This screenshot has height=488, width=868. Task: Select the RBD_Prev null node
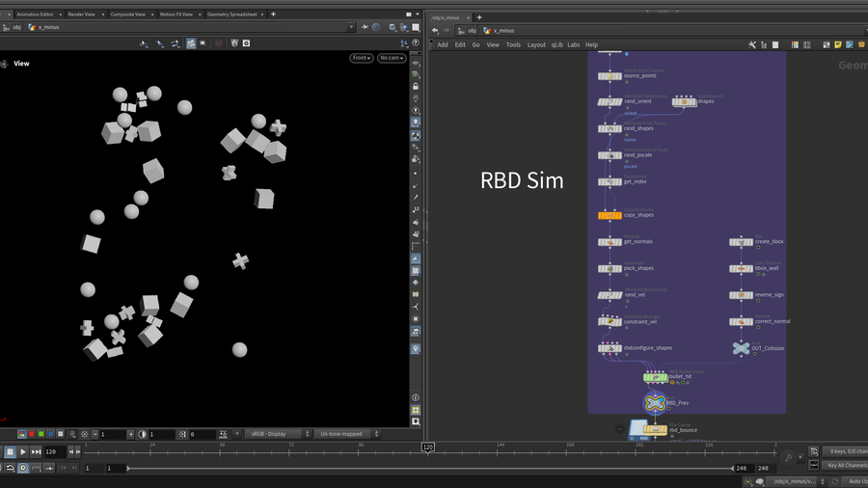(x=654, y=402)
